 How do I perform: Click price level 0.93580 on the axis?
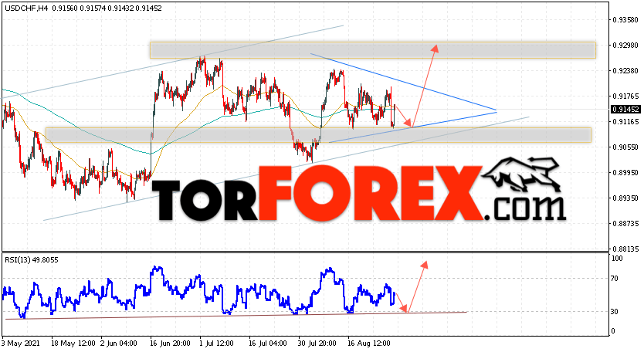point(625,20)
